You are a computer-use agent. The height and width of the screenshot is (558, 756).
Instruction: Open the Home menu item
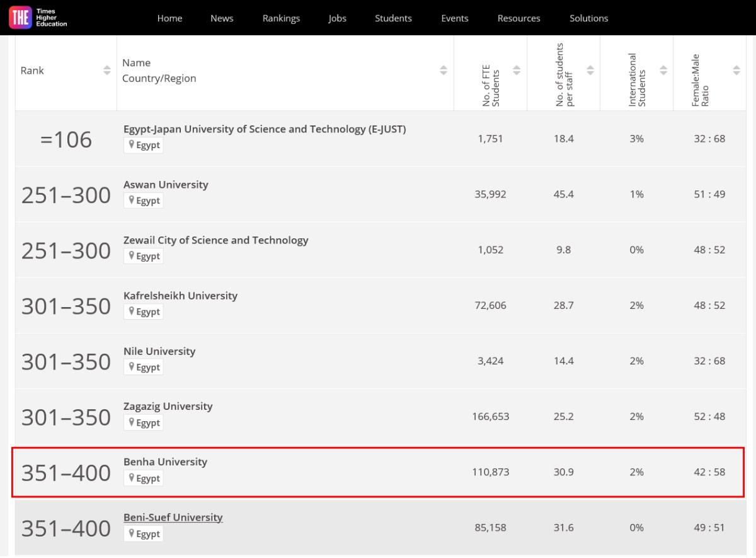170,18
